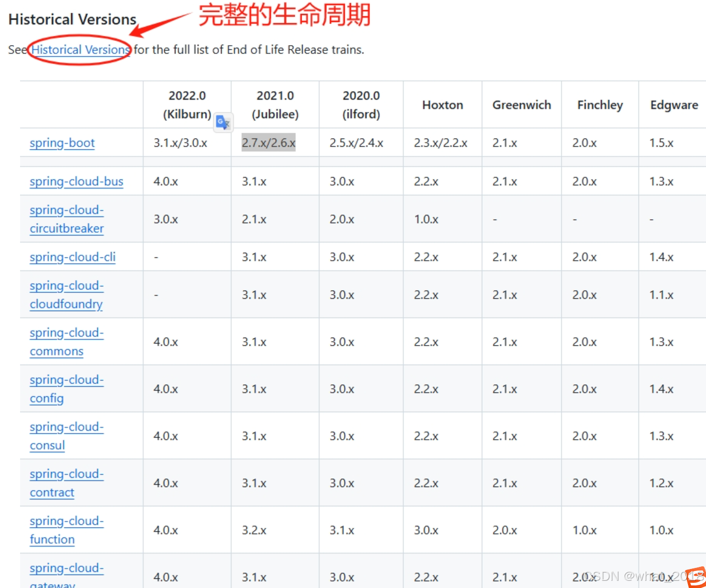Open the spring-cloud-circuitbreaker link
The width and height of the screenshot is (706, 588).
coord(67,219)
